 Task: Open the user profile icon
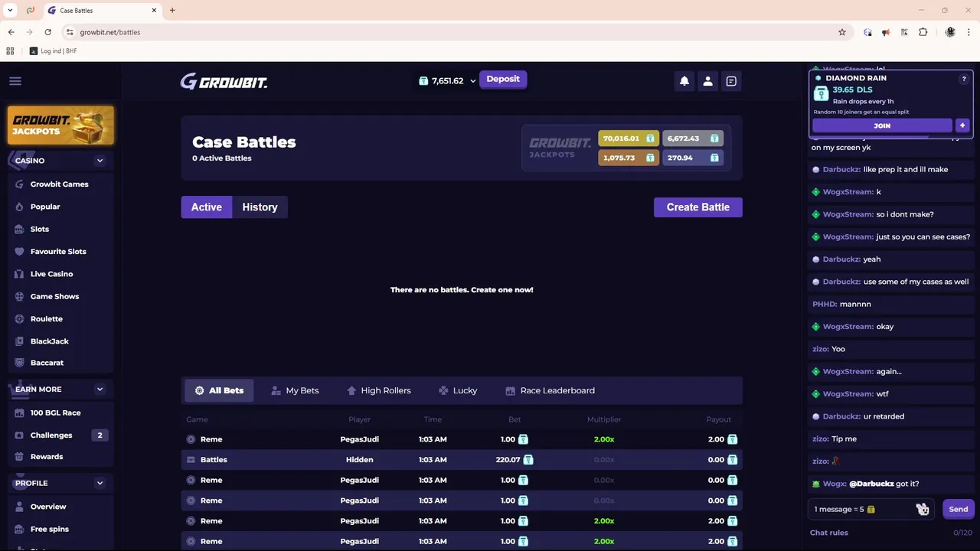(x=708, y=81)
